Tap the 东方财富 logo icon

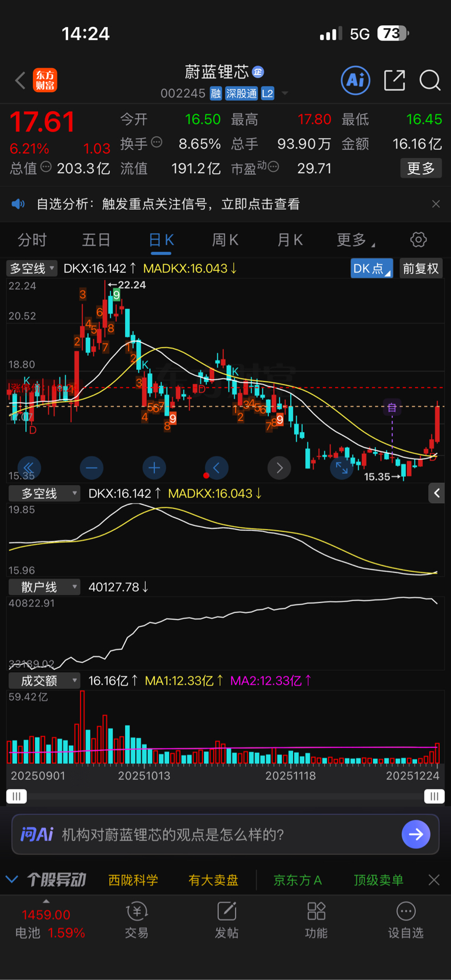(x=45, y=80)
